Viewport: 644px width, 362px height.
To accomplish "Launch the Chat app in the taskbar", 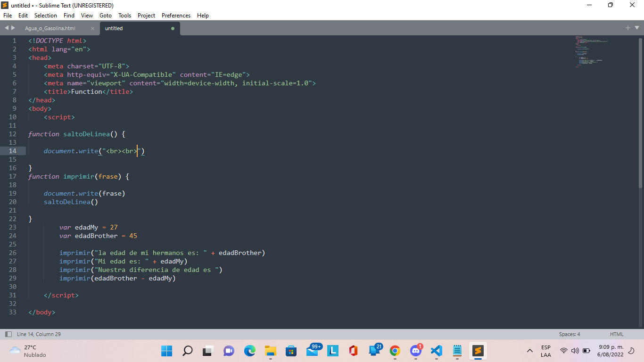I will tap(229, 351).
